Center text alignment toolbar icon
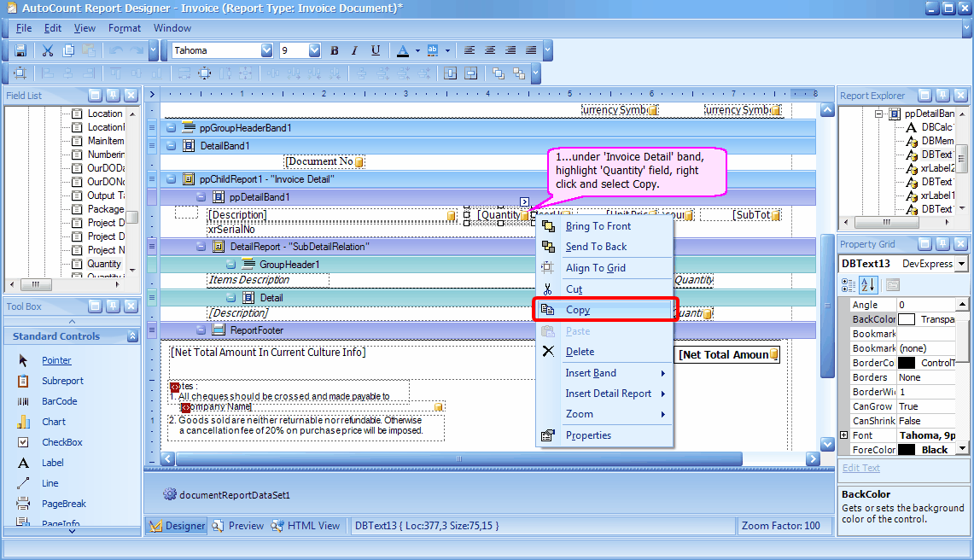This screenshot has height=560, width=974. pyautogui.click(x=490, y=50)
